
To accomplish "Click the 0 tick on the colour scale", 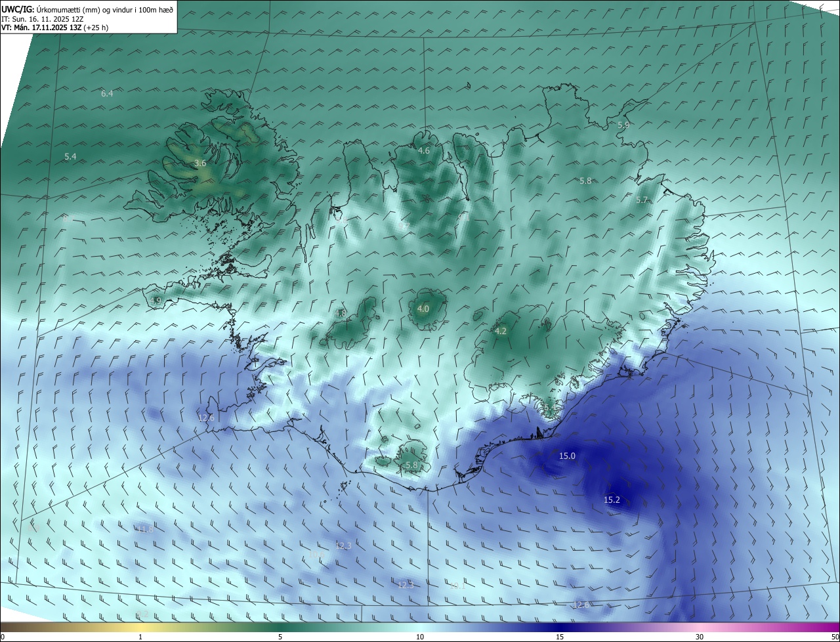I will point(2,637).
